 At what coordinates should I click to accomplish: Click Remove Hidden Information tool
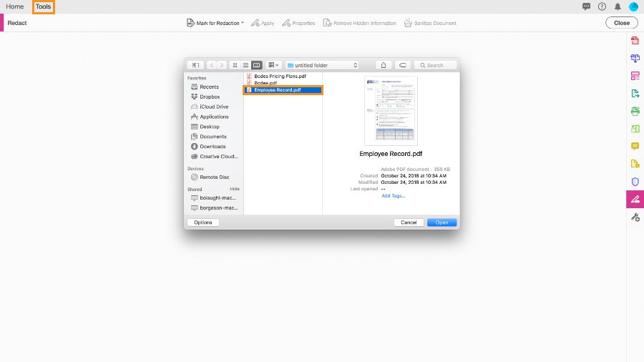pos(359,23)
